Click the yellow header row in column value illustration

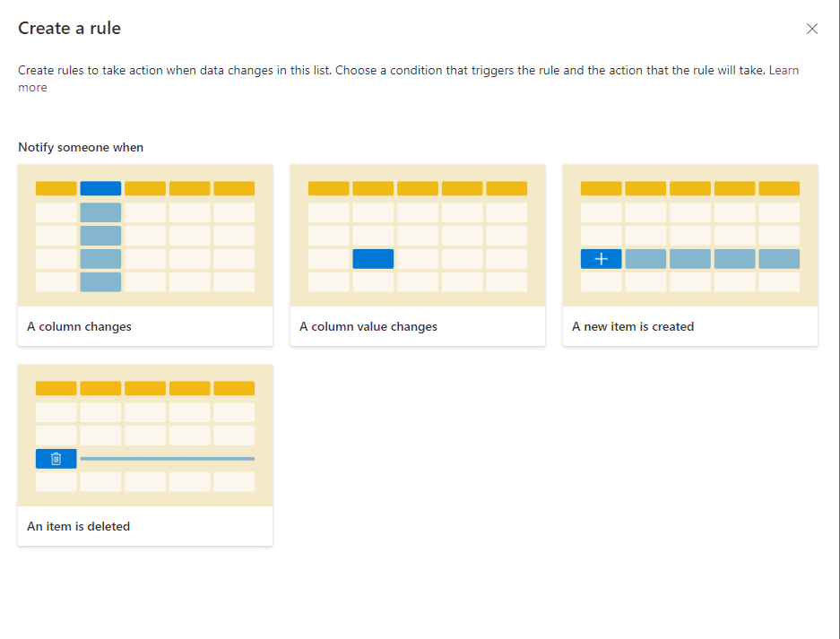[418, 188]
